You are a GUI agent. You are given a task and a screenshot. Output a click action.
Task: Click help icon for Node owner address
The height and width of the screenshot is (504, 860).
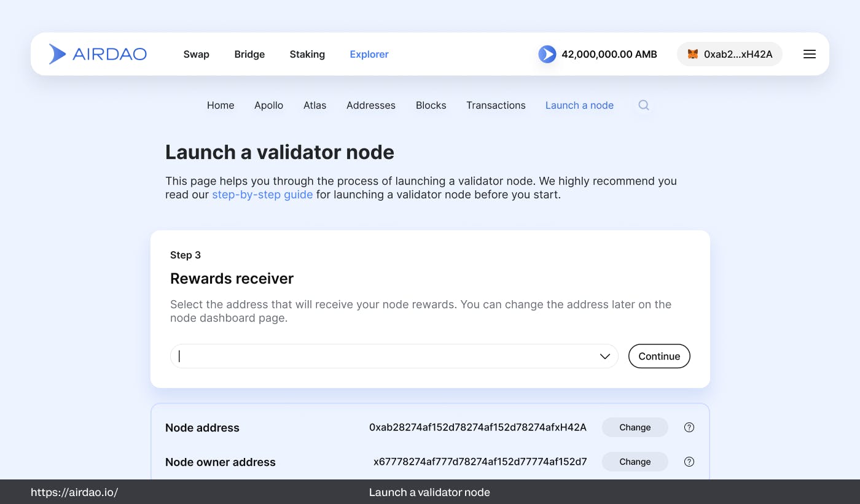click(x=689, y=462)
